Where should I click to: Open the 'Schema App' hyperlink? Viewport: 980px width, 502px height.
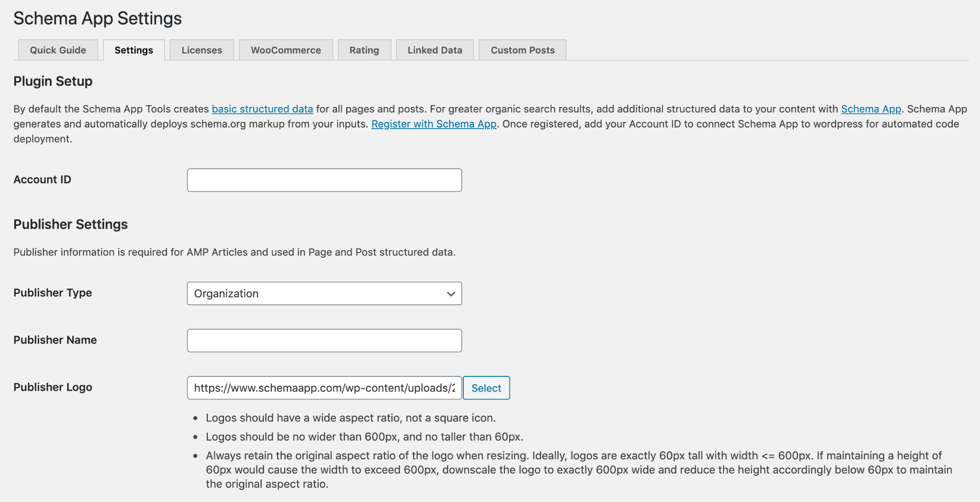point(871,109)
